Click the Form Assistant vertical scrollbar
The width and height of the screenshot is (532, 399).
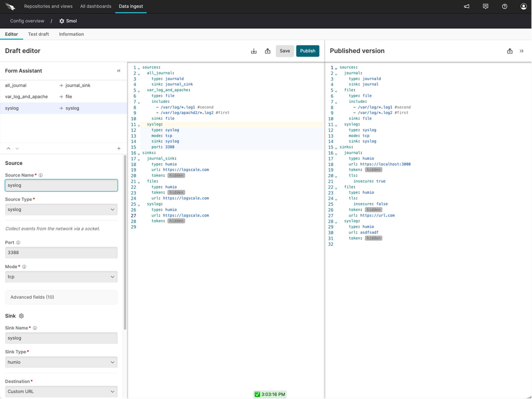point(125,243)
